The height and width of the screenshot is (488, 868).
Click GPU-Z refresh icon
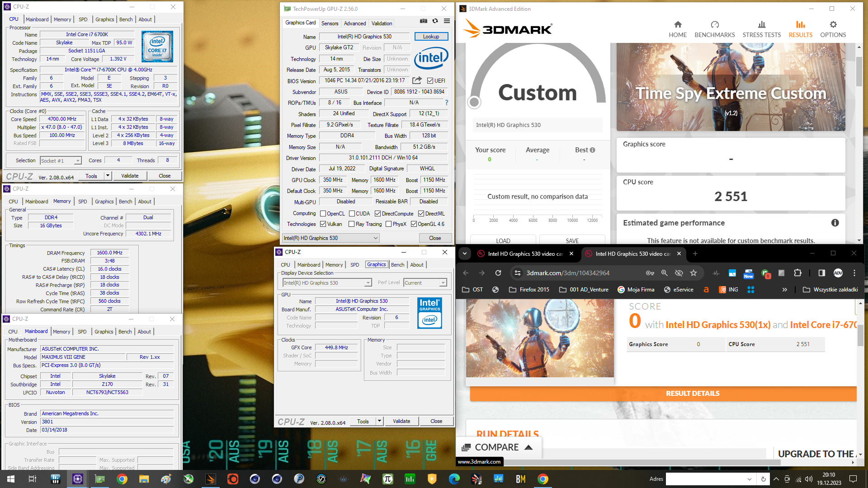coord(435,21)
